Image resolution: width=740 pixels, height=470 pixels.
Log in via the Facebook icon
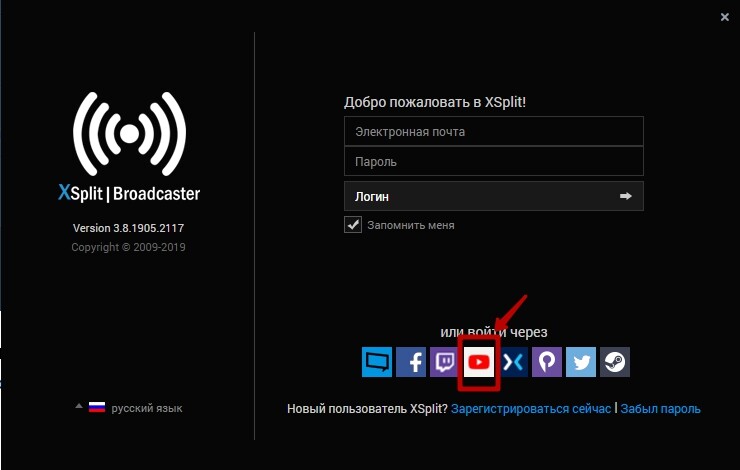pos(411,362)
